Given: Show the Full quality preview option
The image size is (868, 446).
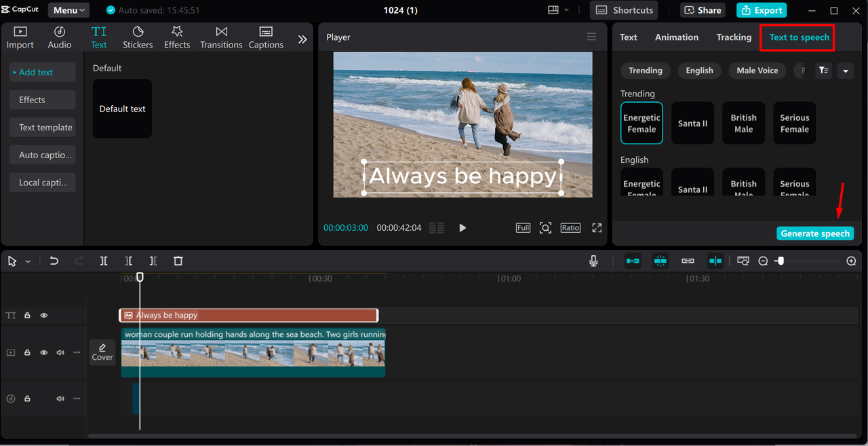Looking at the screenshot, I should pos(523,228).
